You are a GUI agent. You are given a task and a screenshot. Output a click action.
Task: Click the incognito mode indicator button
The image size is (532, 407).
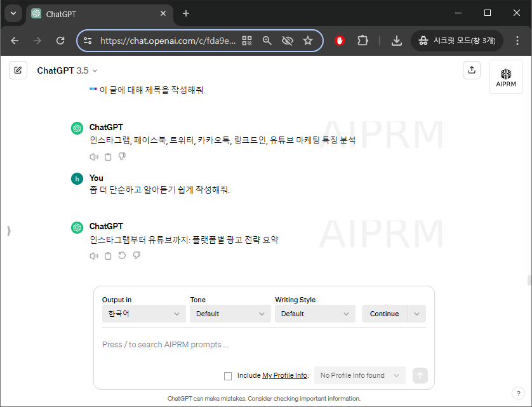coord(456,41)
